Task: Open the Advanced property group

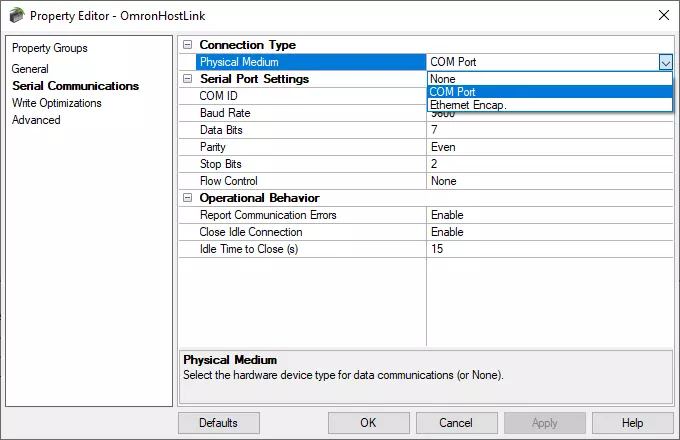Action: coord(36,120)
